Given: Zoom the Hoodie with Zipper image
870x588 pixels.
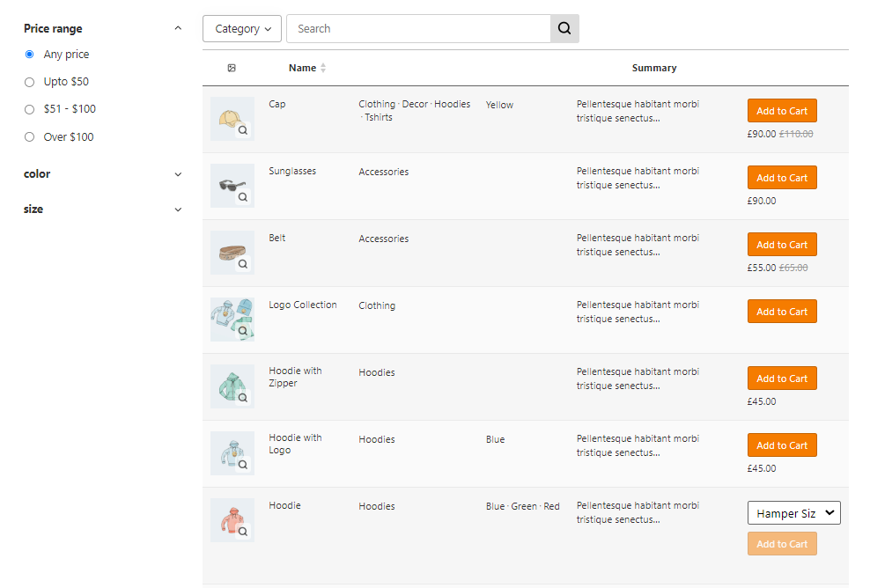Looking at the screenshot, I should coord(243,398).
